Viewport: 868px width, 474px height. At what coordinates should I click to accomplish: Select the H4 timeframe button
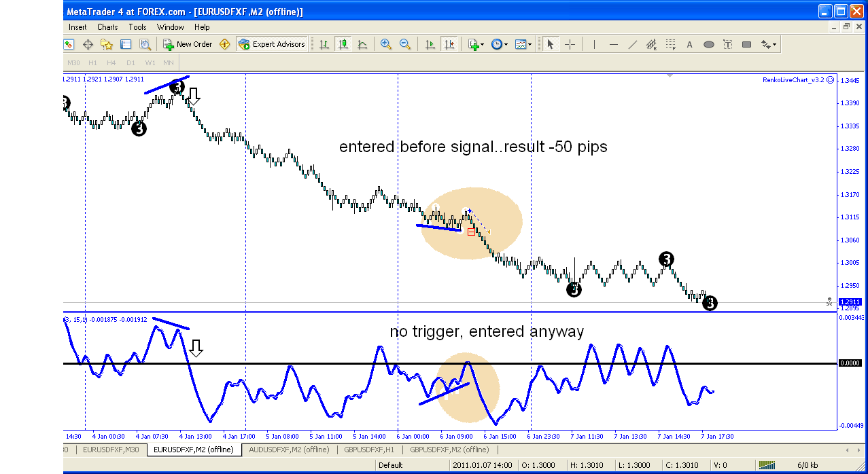(x=111, y=63)
